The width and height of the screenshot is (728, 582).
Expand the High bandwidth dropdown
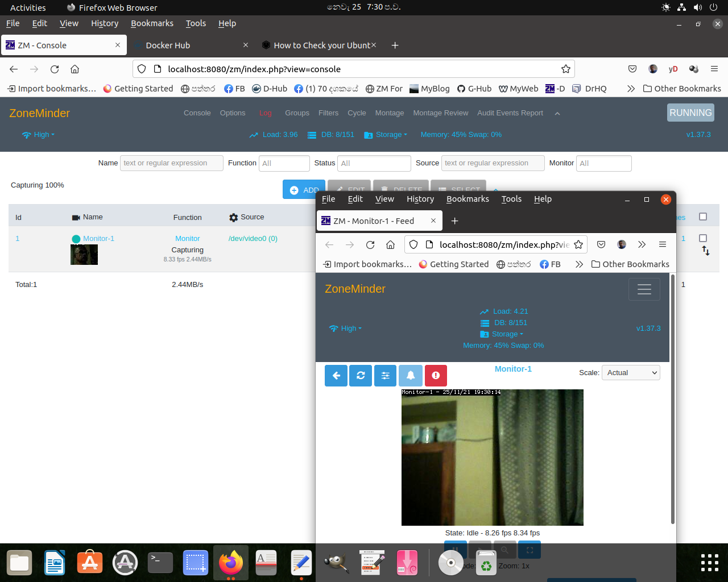(x=39, y=135)
